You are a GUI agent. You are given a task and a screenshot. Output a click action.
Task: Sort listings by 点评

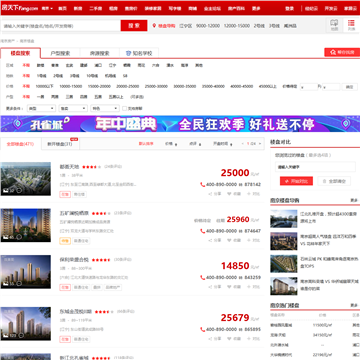coord(195,144)
